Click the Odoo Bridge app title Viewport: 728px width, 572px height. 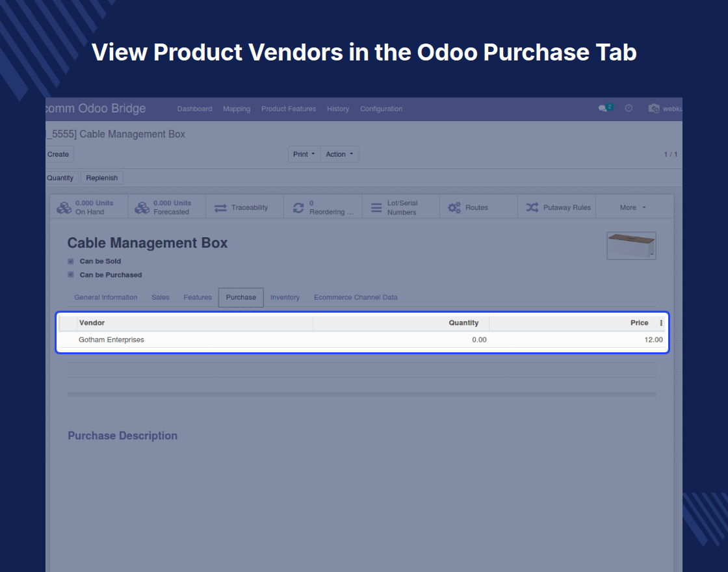point(96,108)
